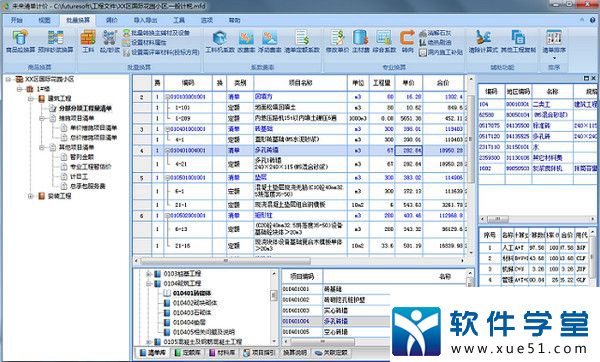Collapse the 0104砌筑工程 library node
600x362 pixels.
(x=149, y=284)
